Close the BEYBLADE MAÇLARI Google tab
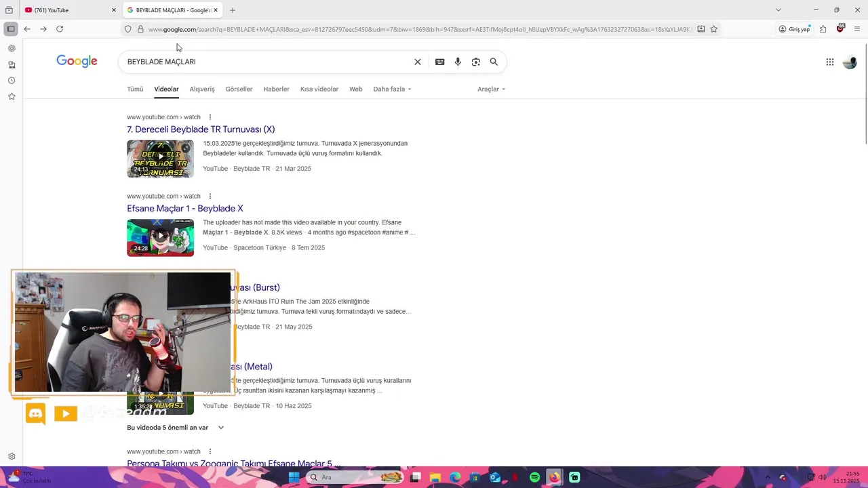Viewport: 868px width, 488px height. coord(216,10)
